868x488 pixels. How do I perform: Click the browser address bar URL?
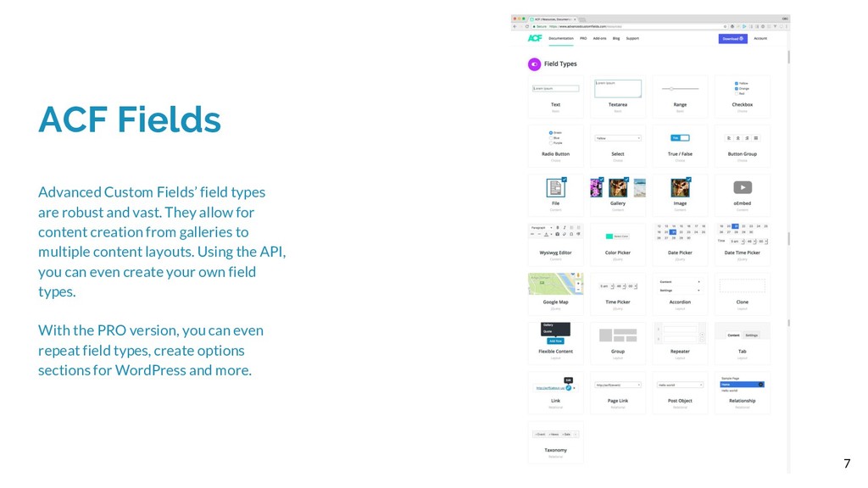[x=587, y=26]
